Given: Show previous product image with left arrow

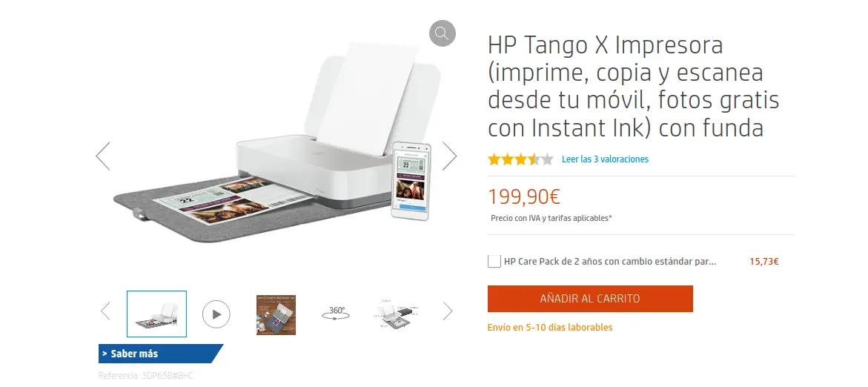Looking at the screenshot, I should pyautogui.click(x=103, y=156).
